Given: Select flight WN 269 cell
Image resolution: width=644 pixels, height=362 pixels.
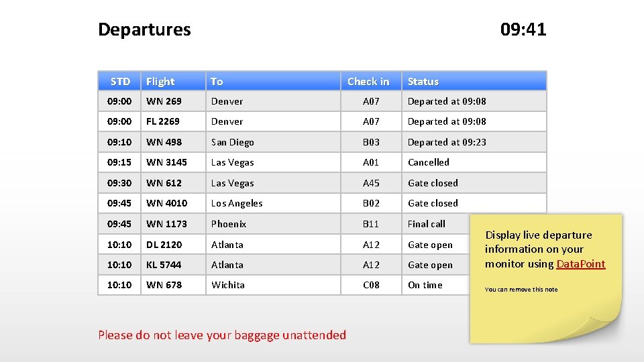Looking at the screenshot, I should pyautogui.click(x=173, y=101).
